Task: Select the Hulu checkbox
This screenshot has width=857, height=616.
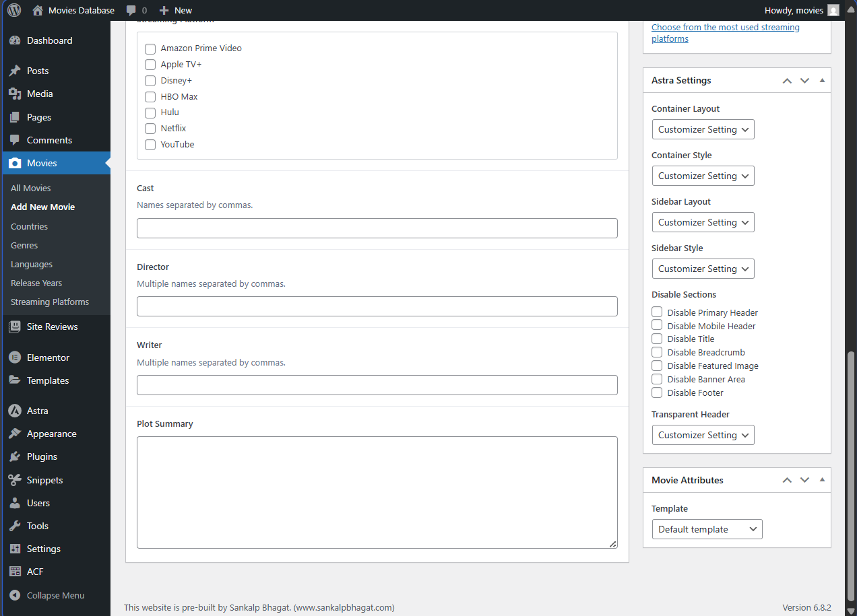Action: (150, 112)
